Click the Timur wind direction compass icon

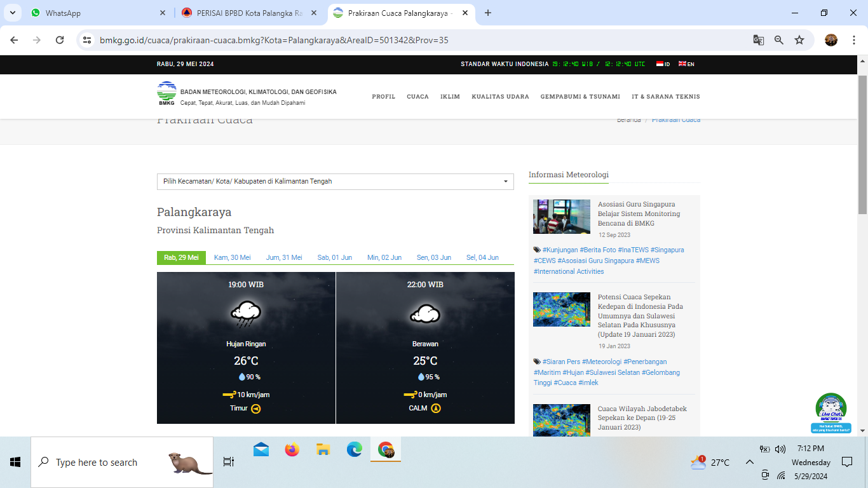(x=256, y=409)
